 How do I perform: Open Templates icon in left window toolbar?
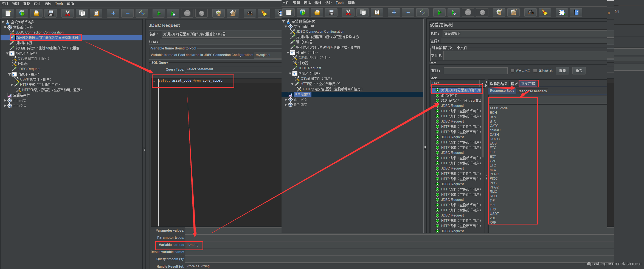click(22, 13)
